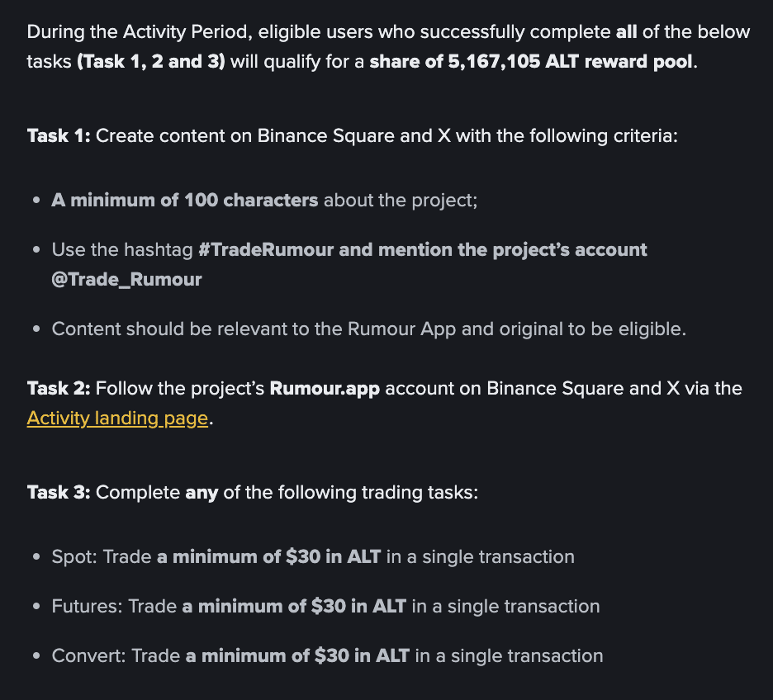Select the bold Rumour.app text
Image resolution: width=773 pixels, height=700 pixels.
pos(325,389)
